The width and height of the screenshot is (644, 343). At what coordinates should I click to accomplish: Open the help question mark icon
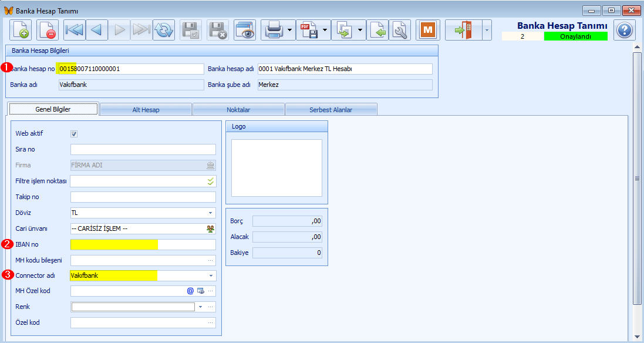pyautogui.click(x=625, y=30)
